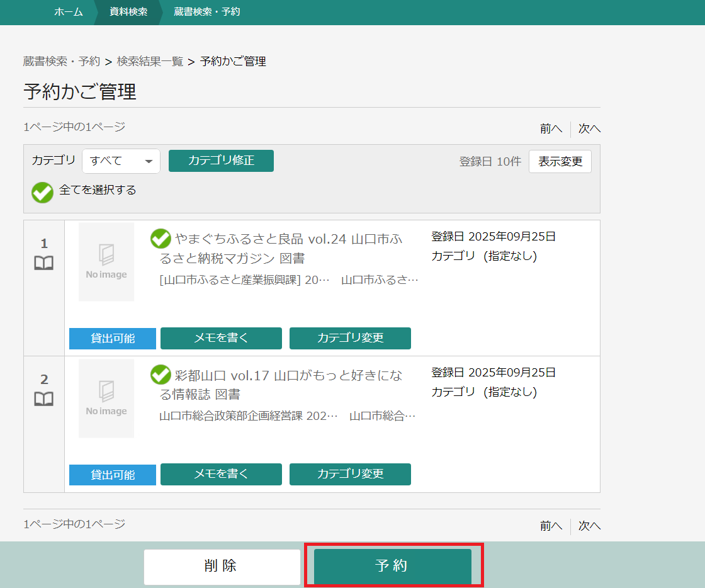Toggle the 全てを選択する checkbox
705x588 pixels.
(x=43, y=192)
